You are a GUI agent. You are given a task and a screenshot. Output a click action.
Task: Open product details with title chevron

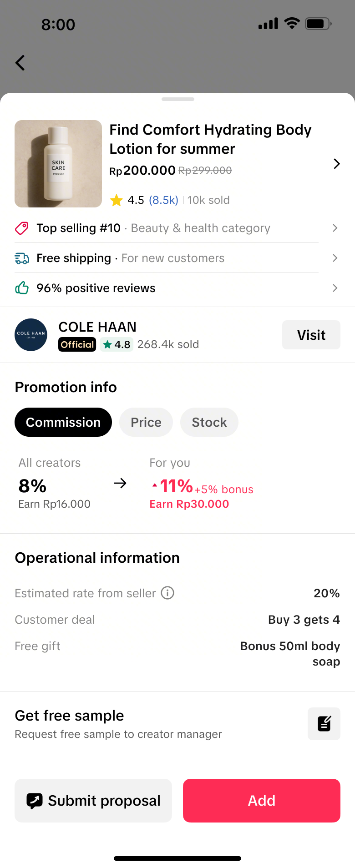336,164
